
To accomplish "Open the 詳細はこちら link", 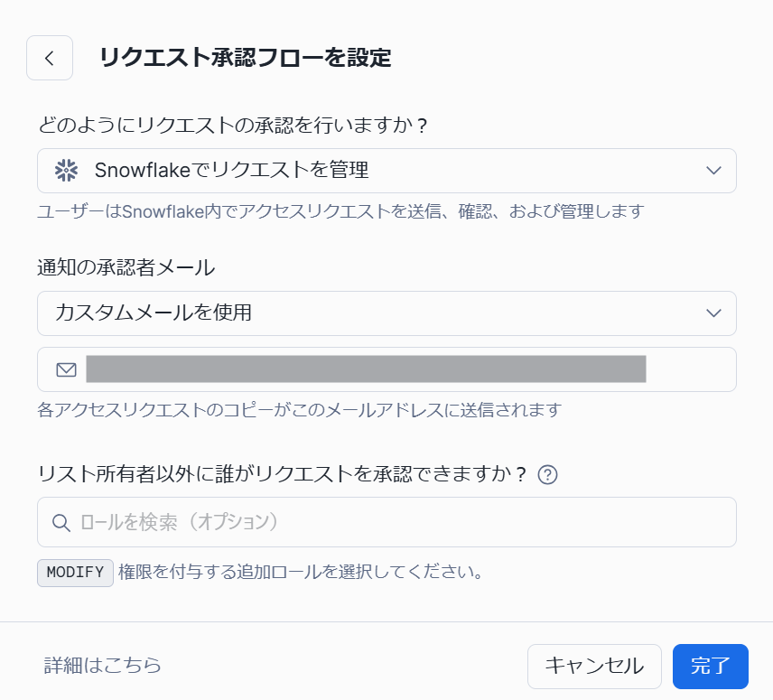I will pos(103,666).
